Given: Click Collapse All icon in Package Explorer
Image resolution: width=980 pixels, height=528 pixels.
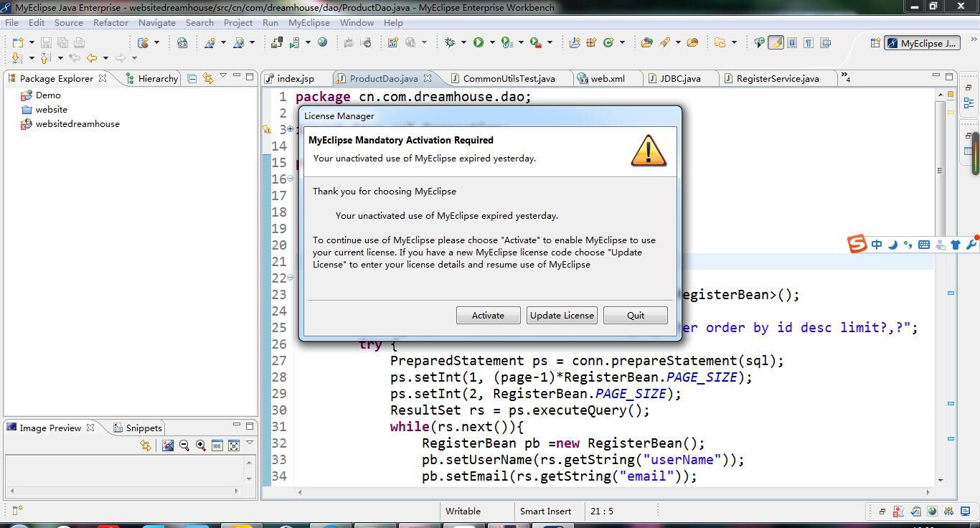Looking at the screenshot, I should 192,78.
